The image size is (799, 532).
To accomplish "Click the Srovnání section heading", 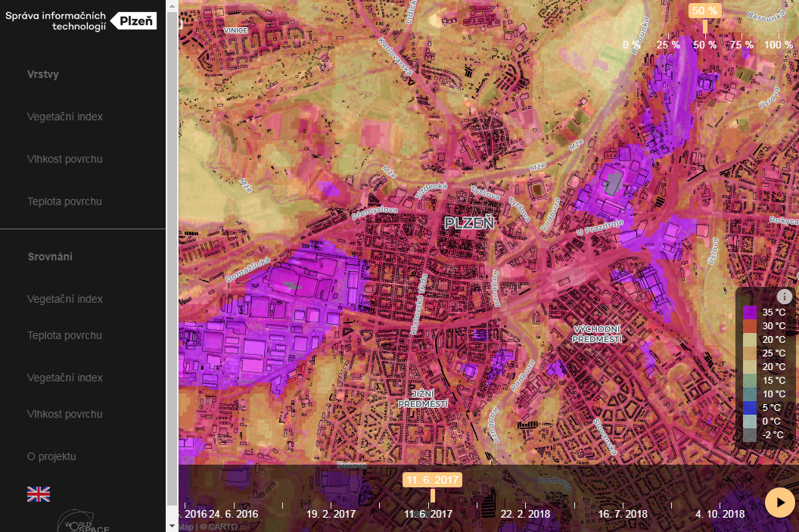I will click(50, 257).
